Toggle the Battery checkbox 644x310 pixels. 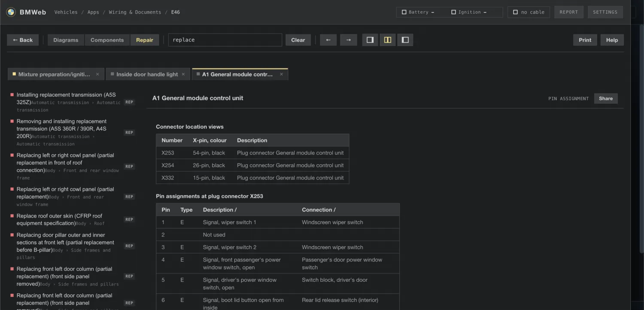[x=404, y=12]
